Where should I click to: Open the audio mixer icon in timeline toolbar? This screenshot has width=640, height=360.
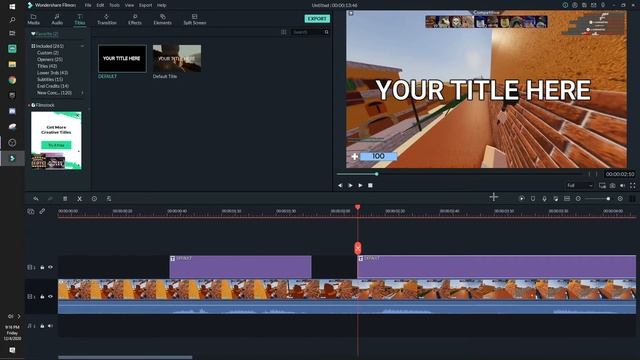556,198
